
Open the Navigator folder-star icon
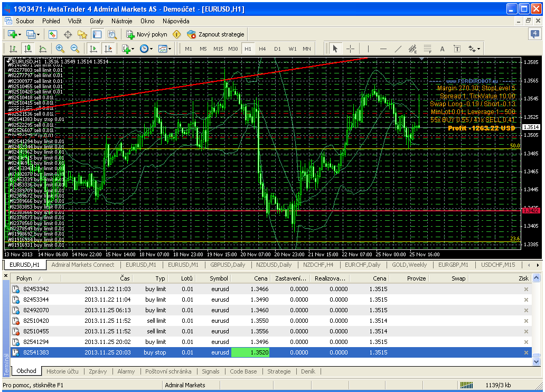82,34
